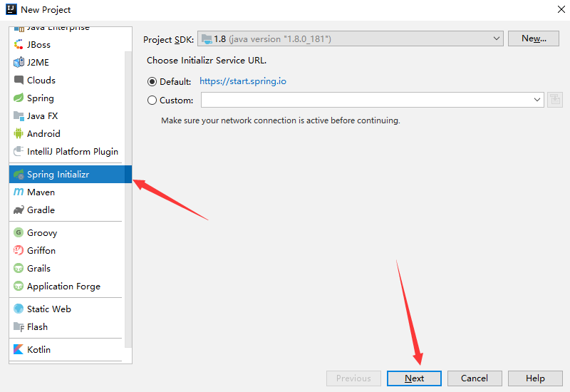
Task: Click 'Choose Initializr Service URL.' text
Action: [x=207, y=61]
